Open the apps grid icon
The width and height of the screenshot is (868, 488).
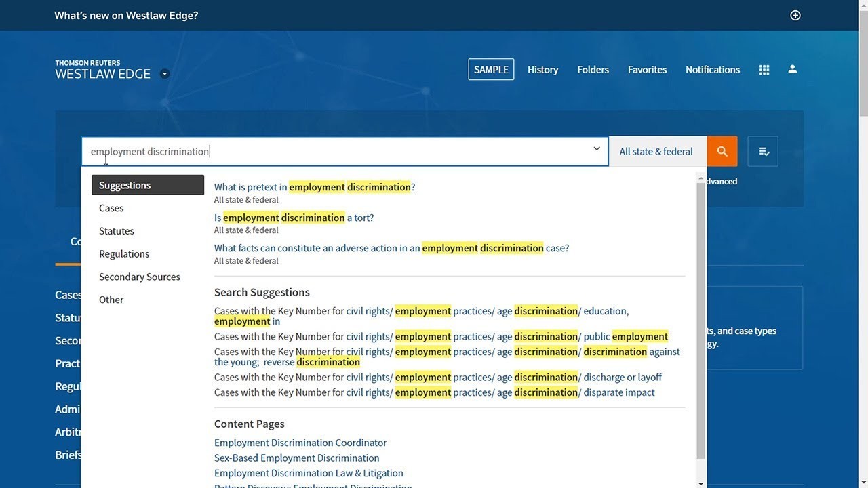pyautogui.click(x=764, y=70)
